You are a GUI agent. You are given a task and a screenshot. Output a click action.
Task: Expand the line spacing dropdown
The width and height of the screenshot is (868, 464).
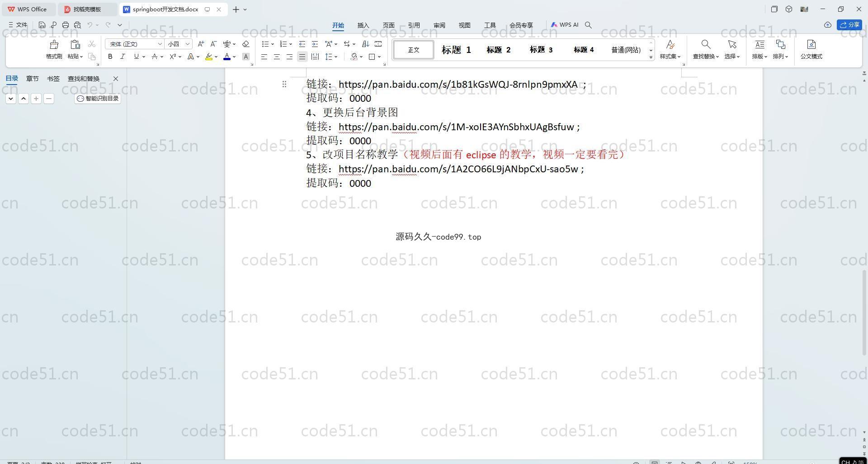[x=336, y=57]
